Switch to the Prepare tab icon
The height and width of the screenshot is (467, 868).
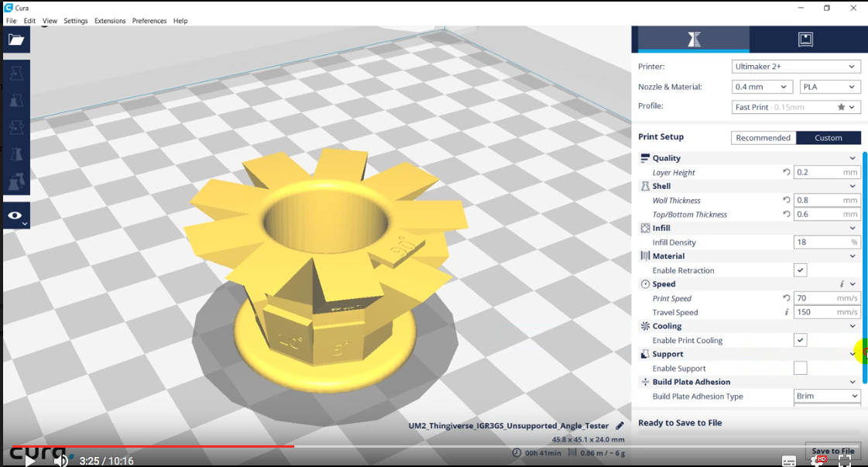click(x=694, y=39)
